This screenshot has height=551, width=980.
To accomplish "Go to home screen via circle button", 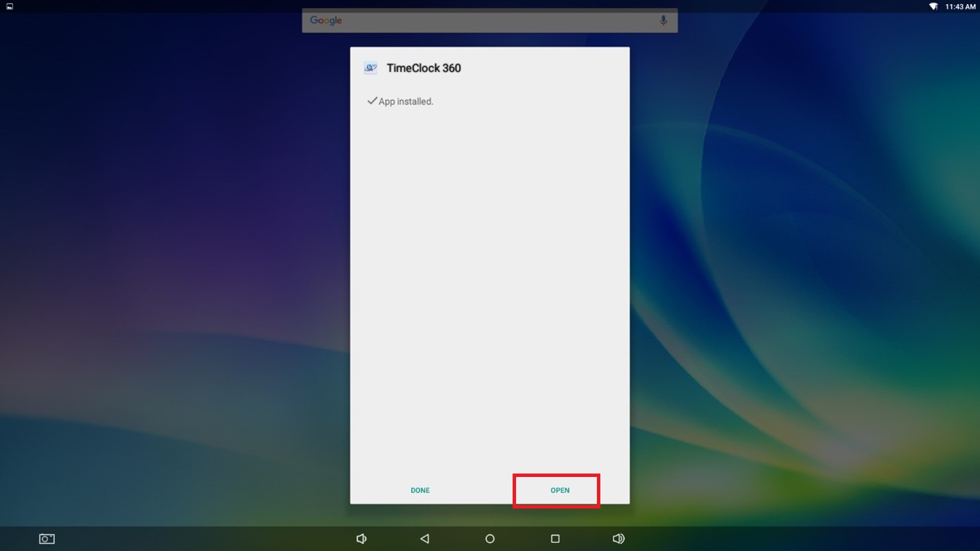I will point(490,539).
